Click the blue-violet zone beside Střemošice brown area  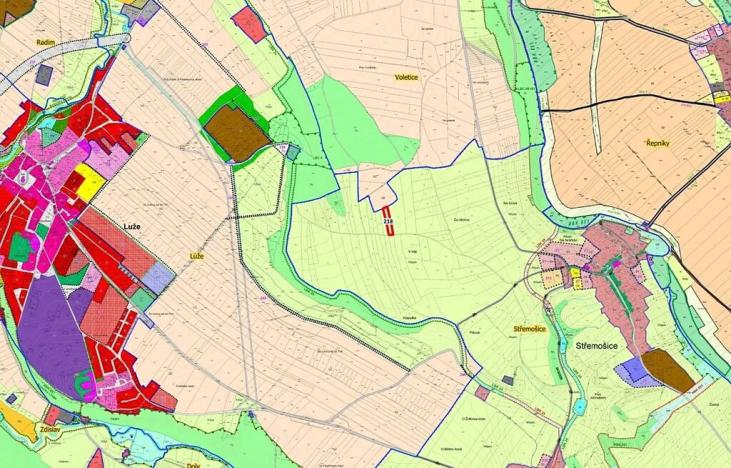632,371
